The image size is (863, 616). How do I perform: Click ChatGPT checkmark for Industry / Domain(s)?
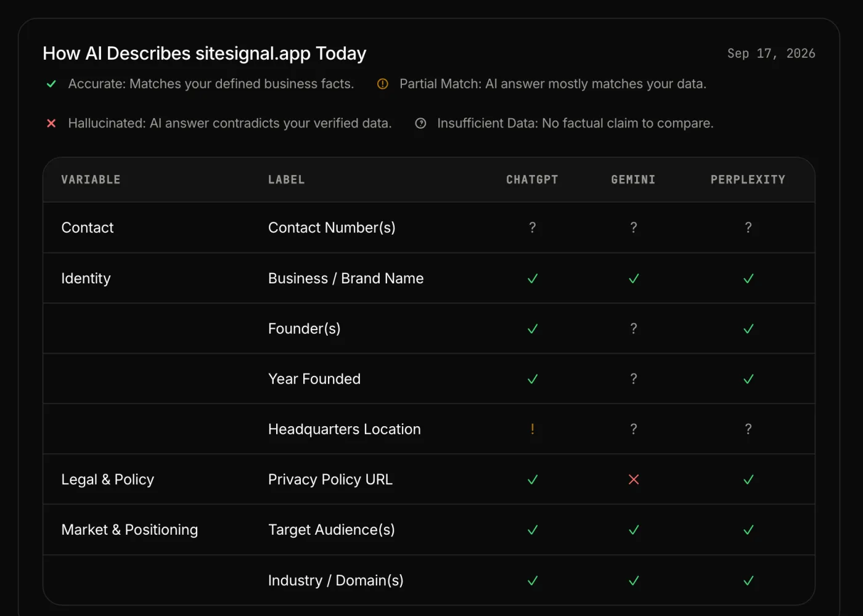(x=533, y=580)
